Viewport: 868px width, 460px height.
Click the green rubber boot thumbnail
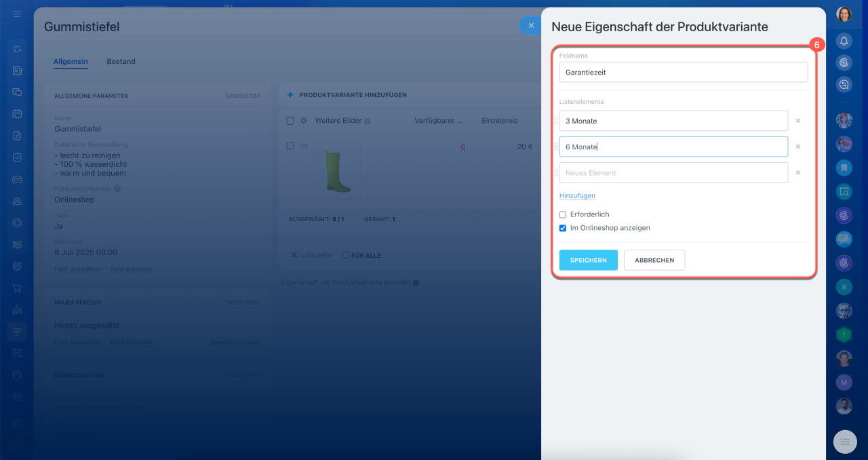point(338,171)
